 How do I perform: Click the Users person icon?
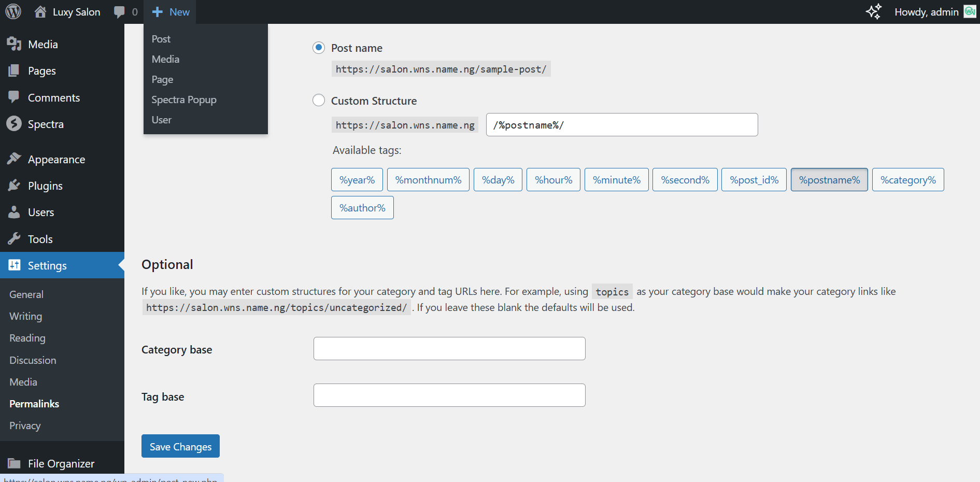[x=14, y=212]
